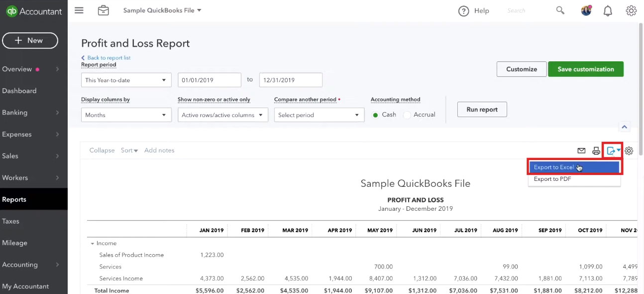Email the report via envelope icon
644x294 pixels.
coord(581,150)
